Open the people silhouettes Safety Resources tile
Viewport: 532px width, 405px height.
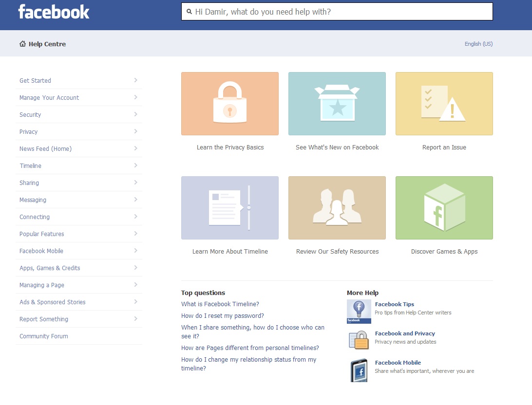pyautogui.click(x=337, y=208)
